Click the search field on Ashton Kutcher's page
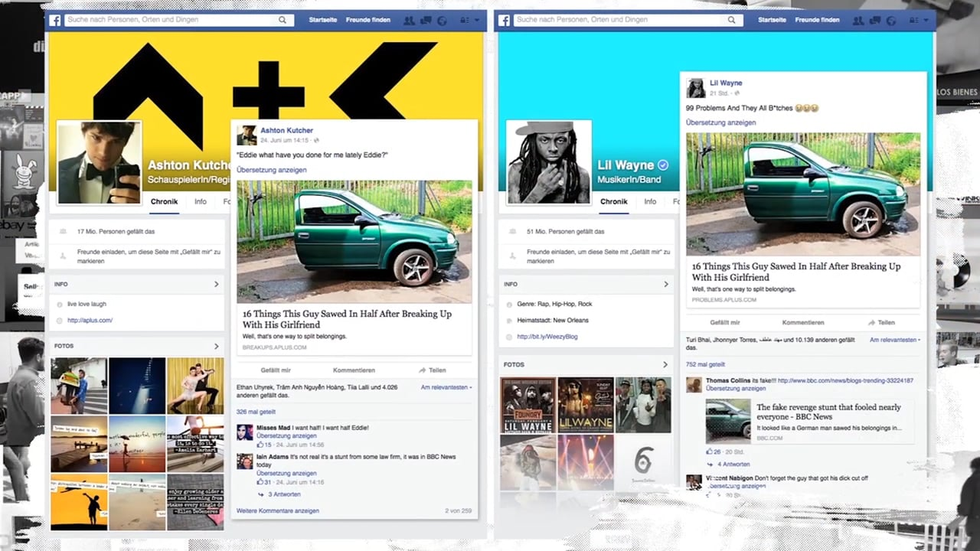Image resolution: width=980 pixels, height=551 pixels. (x=172, y=20)
